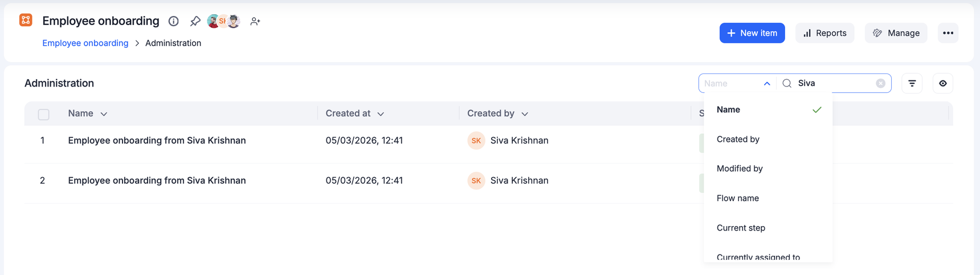Choose Modified by from the dropdown list
This screenshot has width=980, height=275.
(739, 169)
